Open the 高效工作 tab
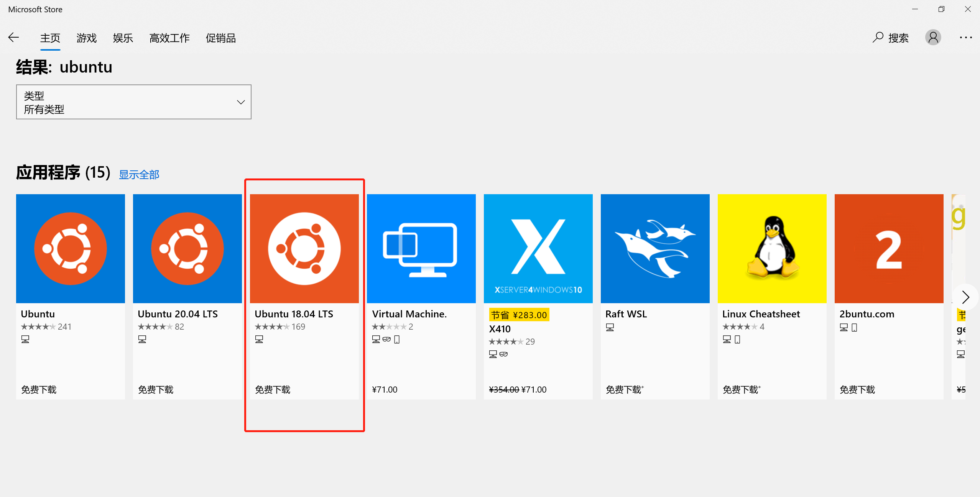This screenshot has height=497, width=980. coord(169,38)
